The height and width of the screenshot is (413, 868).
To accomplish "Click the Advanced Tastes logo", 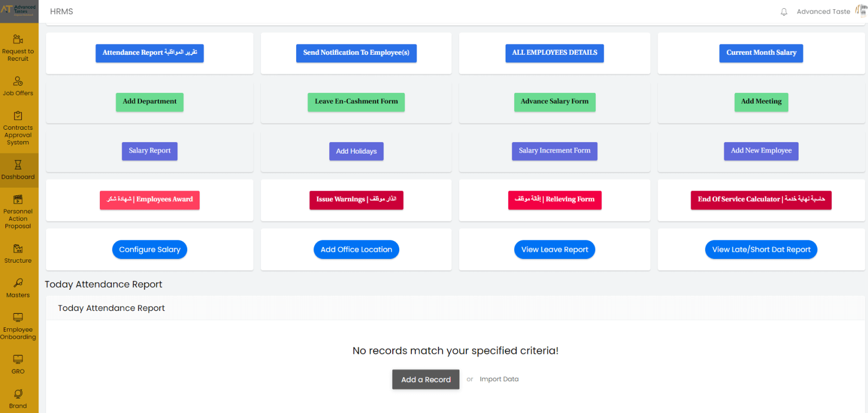I will click(x=19, y=10).
